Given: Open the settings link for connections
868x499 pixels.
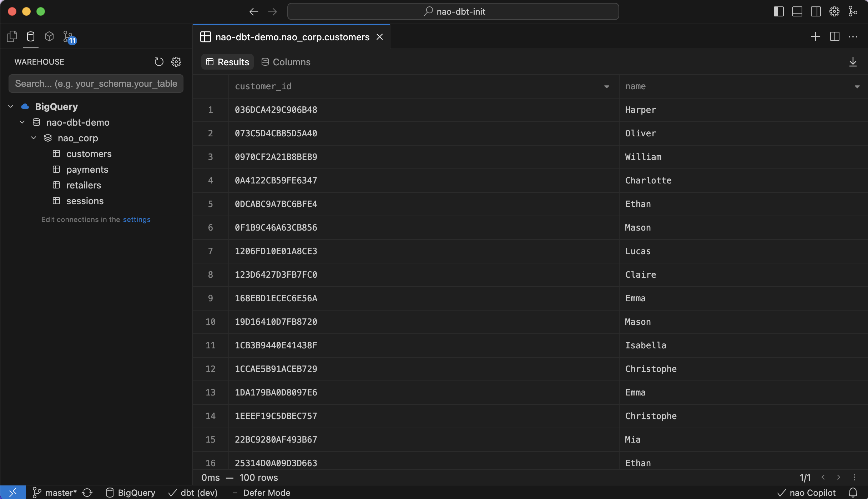Looking at the screenshot, I should [137, 220].
